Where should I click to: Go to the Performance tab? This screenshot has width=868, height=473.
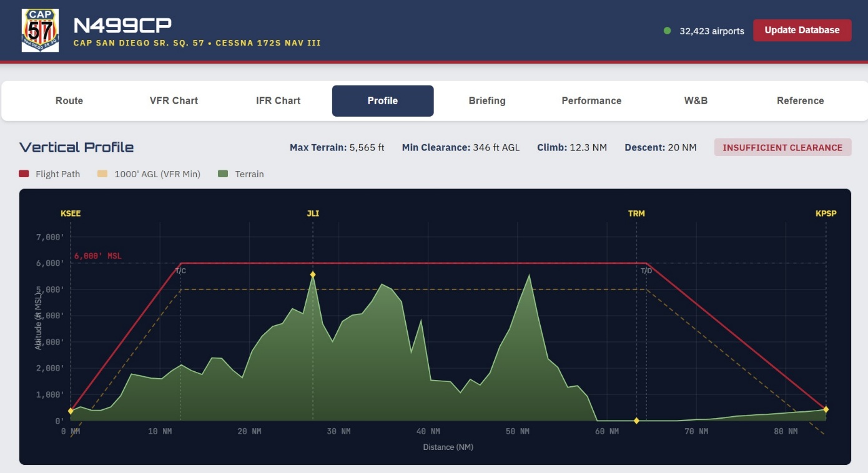point(591,100)
